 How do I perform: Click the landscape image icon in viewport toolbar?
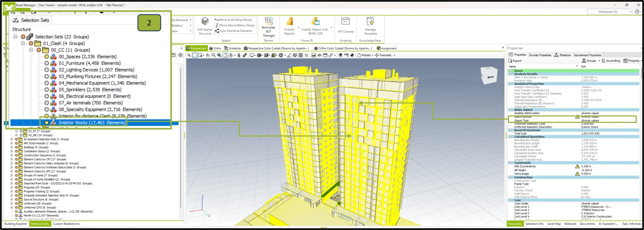click(314, 55)
